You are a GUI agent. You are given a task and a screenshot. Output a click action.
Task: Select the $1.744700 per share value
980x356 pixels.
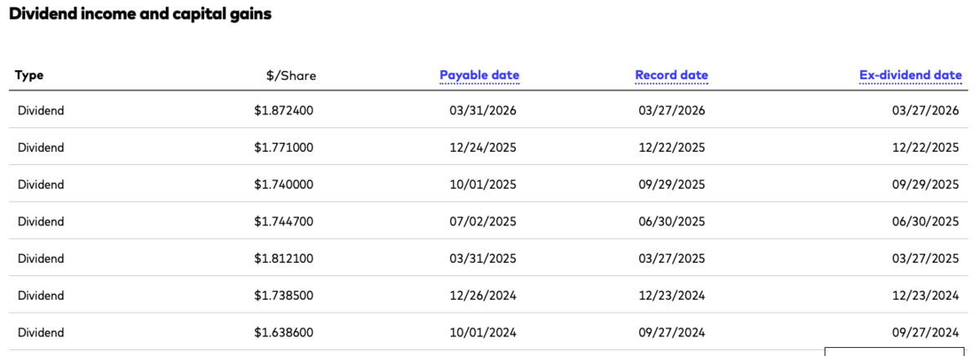pyautogui.click(x=283, y=221)
